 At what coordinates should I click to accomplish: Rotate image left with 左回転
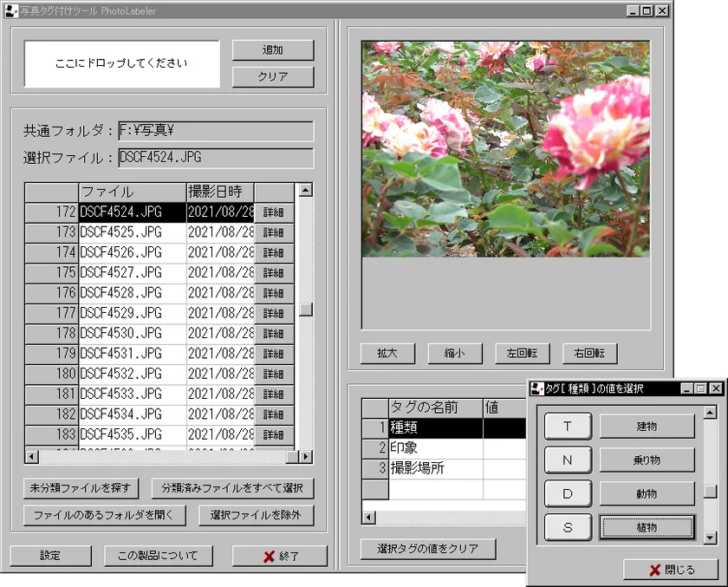point(522,354)
